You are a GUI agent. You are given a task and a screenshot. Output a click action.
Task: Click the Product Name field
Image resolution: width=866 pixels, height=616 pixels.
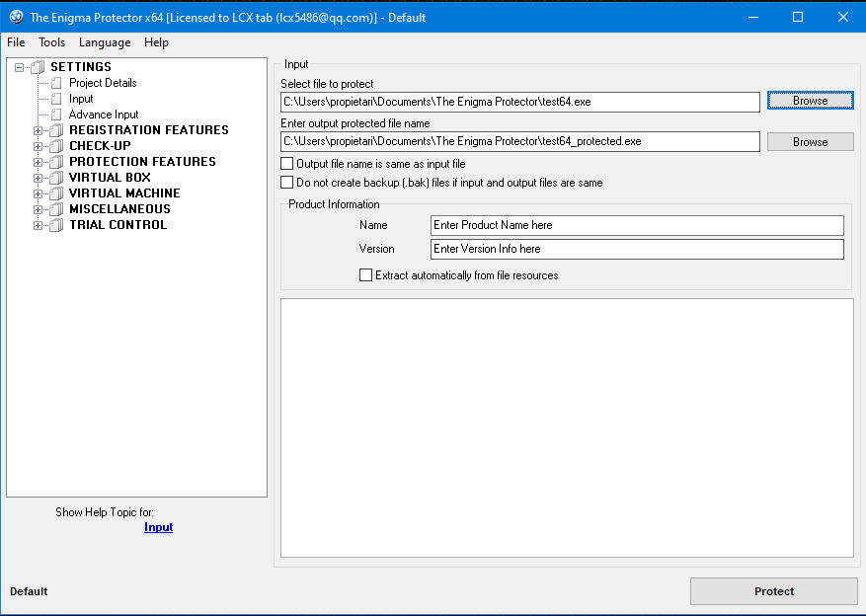(637, 225)
